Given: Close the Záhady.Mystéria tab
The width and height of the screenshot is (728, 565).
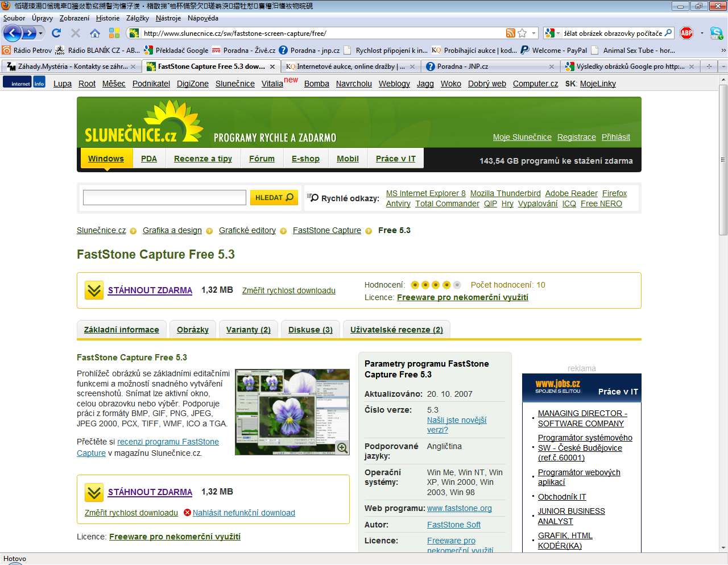Looking at the screenshot, I should coord(133,67).
